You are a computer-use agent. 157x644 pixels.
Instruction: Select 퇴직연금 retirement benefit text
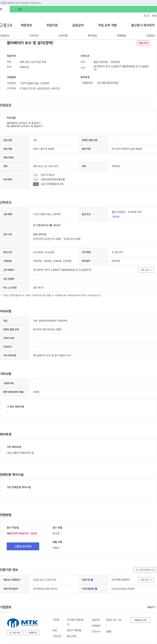pos(116,261)
